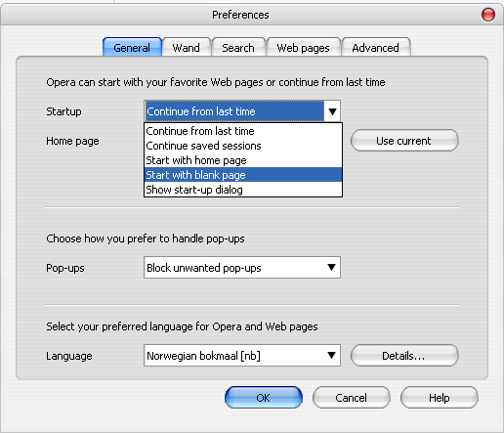
Task: Open language Details... button
Action: [404, 356]
